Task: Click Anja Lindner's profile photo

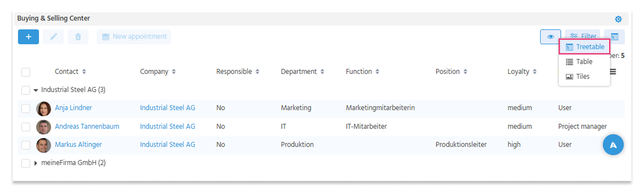Action: click(x=43, y=109)
